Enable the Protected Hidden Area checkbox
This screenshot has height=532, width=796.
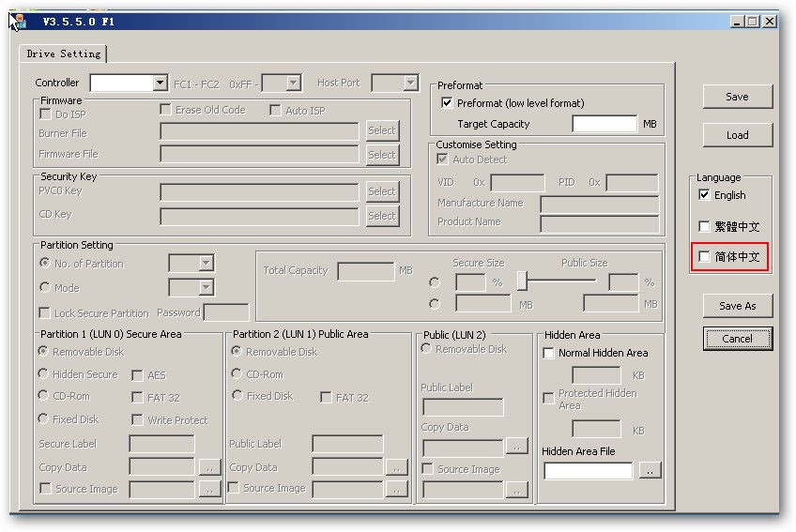548,399
